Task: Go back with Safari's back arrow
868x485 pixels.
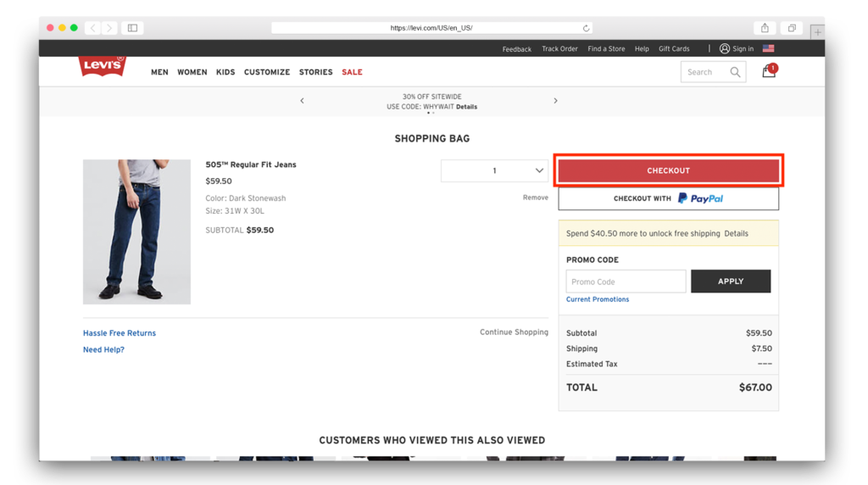Action: coord(93,28)
